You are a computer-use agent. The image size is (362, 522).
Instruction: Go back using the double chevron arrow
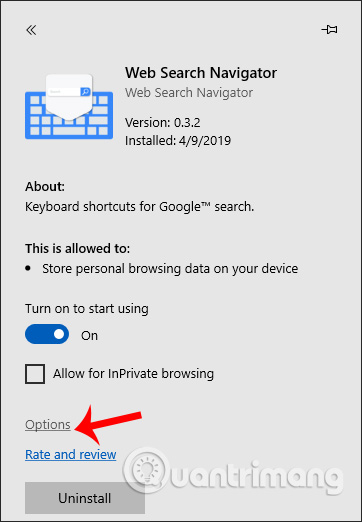click(31, 30)
